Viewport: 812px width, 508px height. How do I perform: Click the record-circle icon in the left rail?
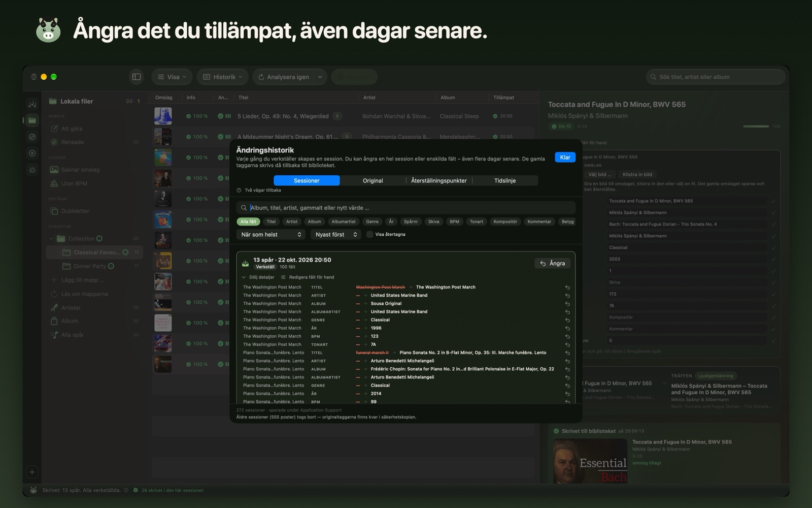tap(32, 153)
